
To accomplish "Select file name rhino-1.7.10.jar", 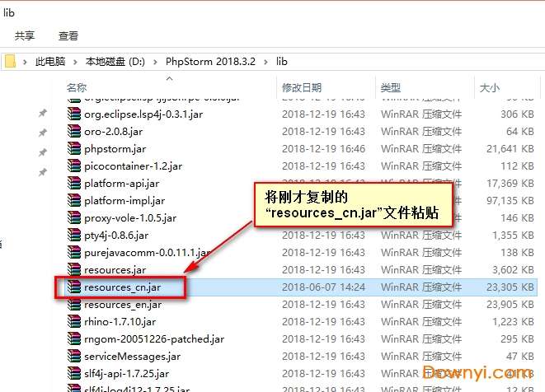I will click(120, 322).
